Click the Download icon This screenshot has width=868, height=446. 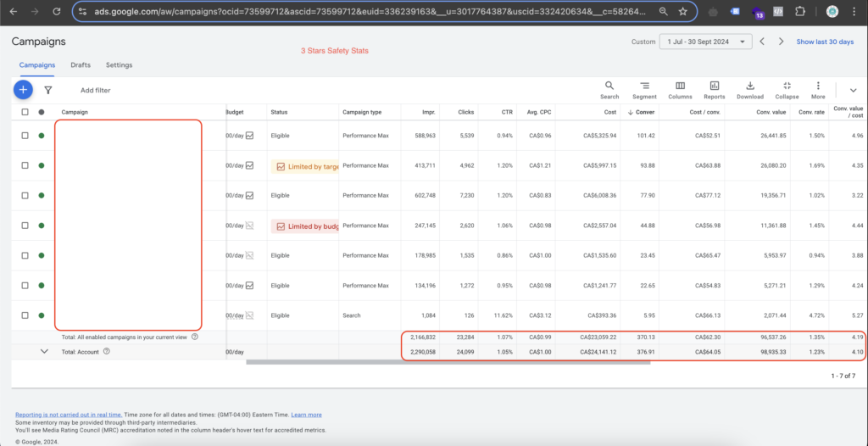click(x=750, y=86)
